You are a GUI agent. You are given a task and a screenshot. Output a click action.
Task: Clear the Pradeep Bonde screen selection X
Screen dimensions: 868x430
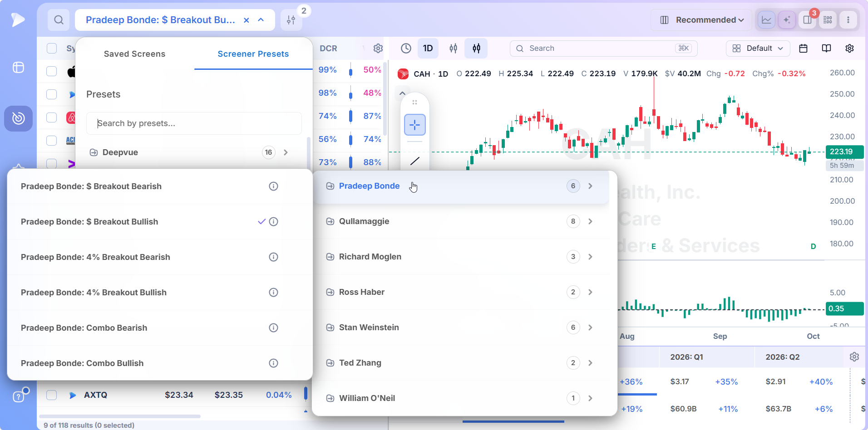click(x=247, y=20)
